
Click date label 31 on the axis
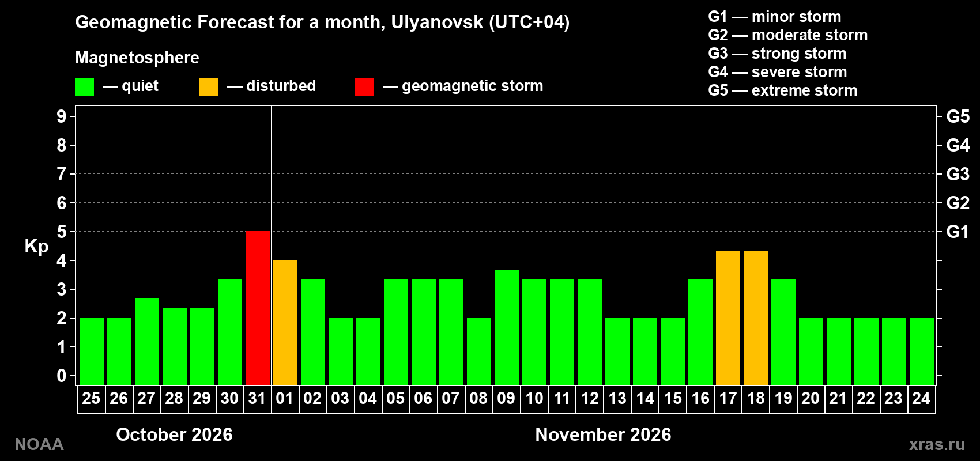[x=257, y=398]
